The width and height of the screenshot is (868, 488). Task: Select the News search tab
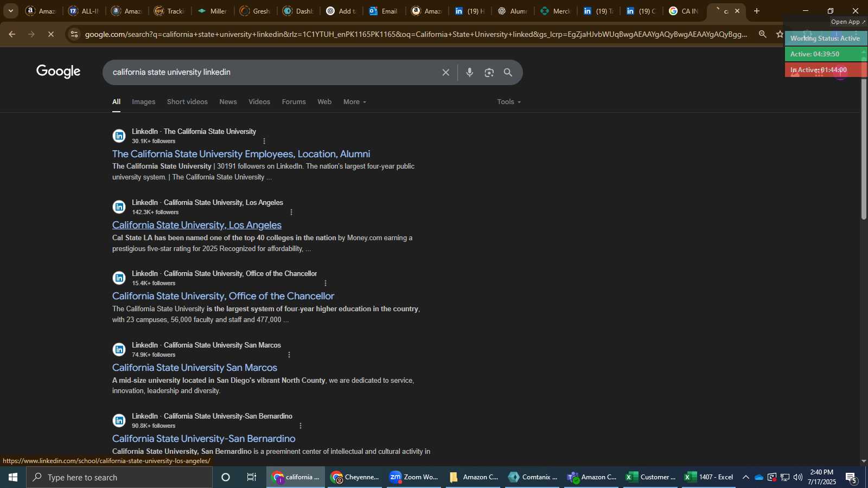pos(228,102)
